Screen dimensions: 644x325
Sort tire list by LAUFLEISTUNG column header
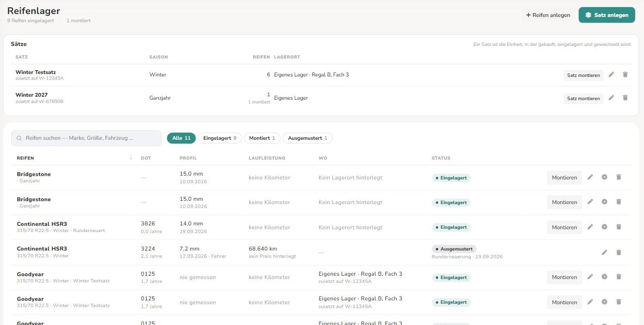267,158
